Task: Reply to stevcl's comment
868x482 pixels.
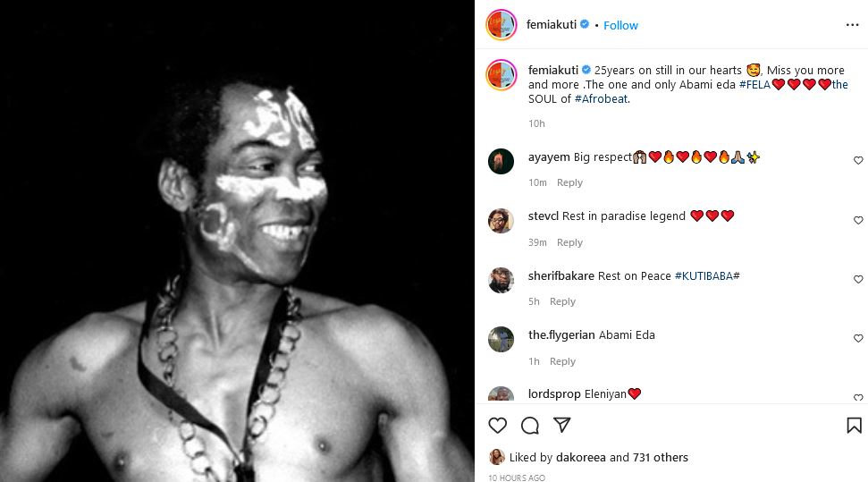Action: tap(569, 242)
